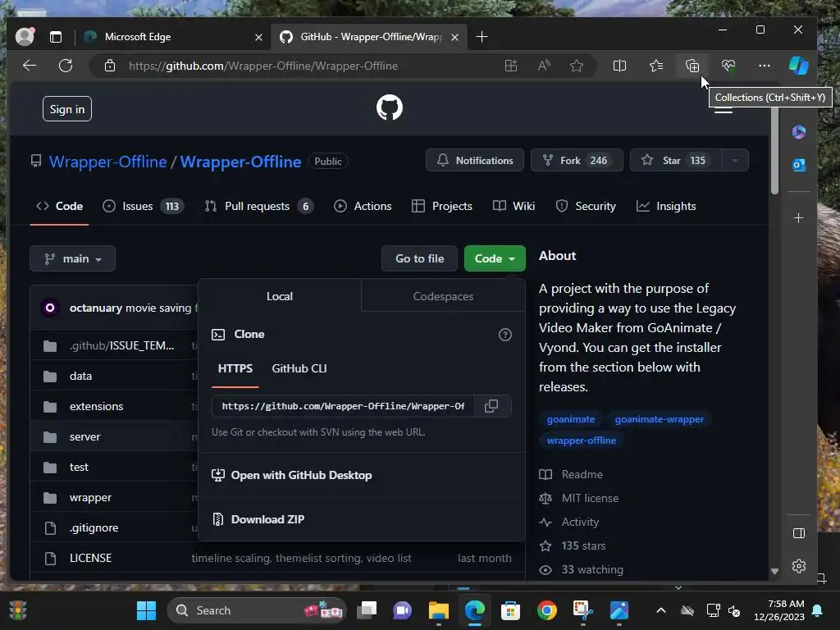The width and height of the screenshot is (840, 630).
Task: Show hidden system tray icons chevron
Action: click(661, 610)
